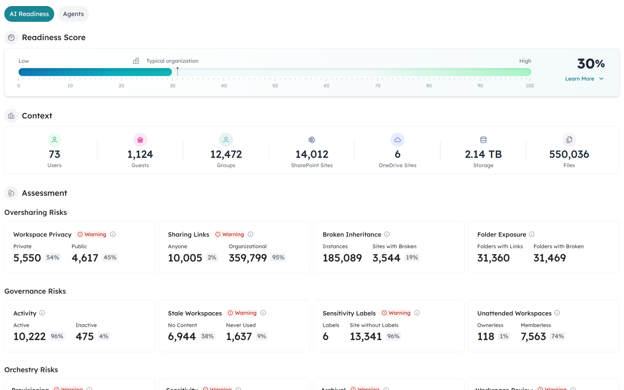
Task: Click Sensitivity Labels Warning badge
Action: point(396,313)
